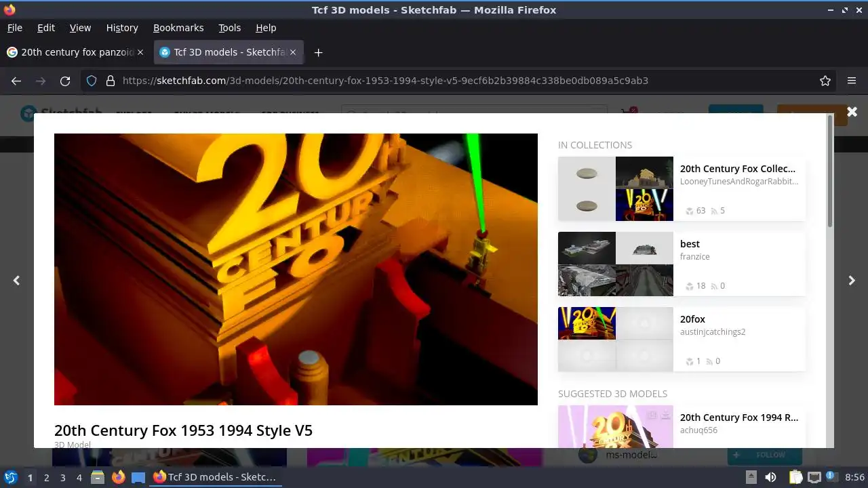Open suggested model 20th Century Fox 1994 R...
The width and height of the screenshot is (868, 488).
tap(739, 418)
